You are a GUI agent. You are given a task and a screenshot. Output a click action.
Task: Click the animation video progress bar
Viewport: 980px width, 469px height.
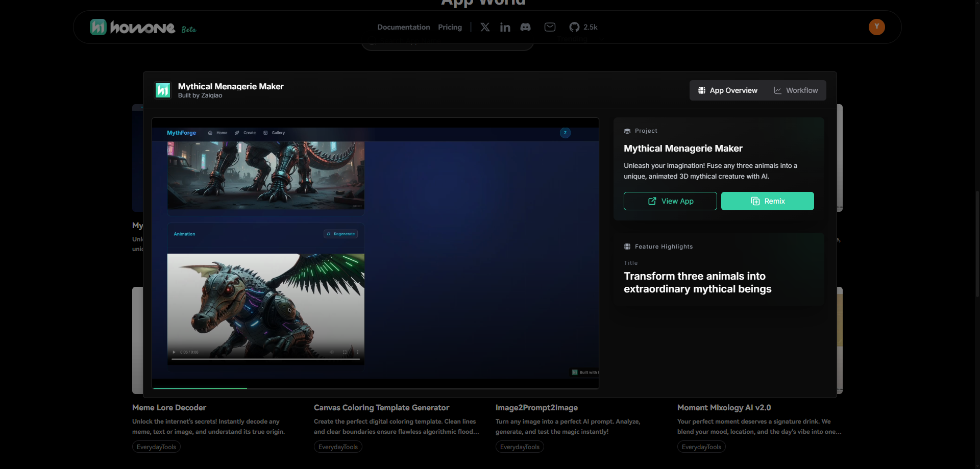(x=265, y=359)
